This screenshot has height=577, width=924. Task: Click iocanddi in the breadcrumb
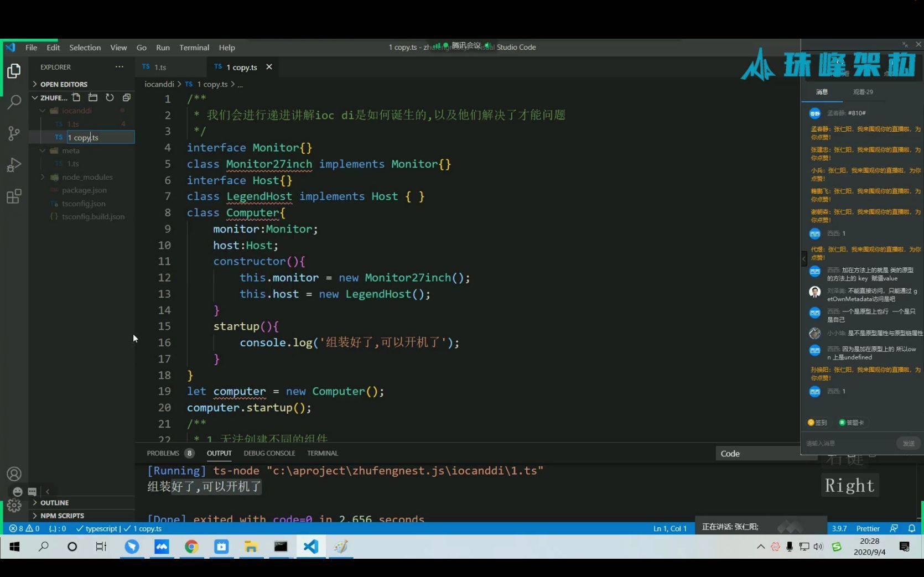click(x=159, y=84)
